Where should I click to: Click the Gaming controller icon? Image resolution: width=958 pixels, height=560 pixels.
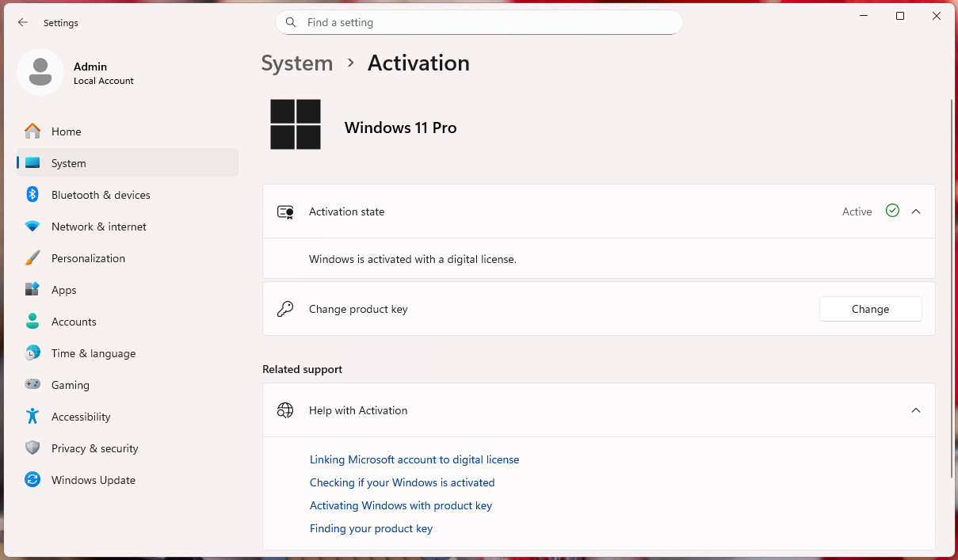[x=32, y=385]
